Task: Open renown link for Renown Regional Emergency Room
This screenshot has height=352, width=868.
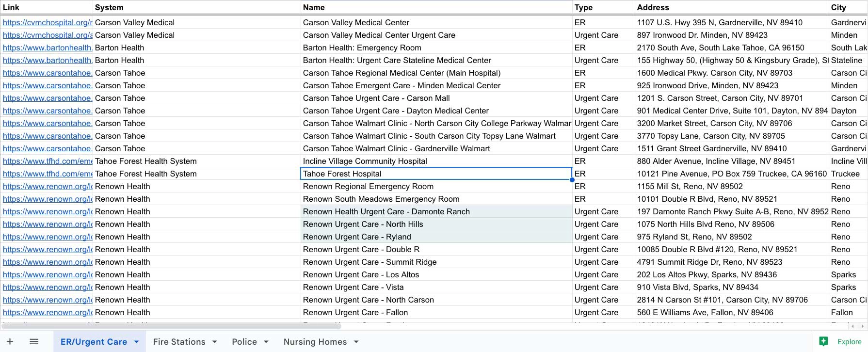Action: click(48, 186)
